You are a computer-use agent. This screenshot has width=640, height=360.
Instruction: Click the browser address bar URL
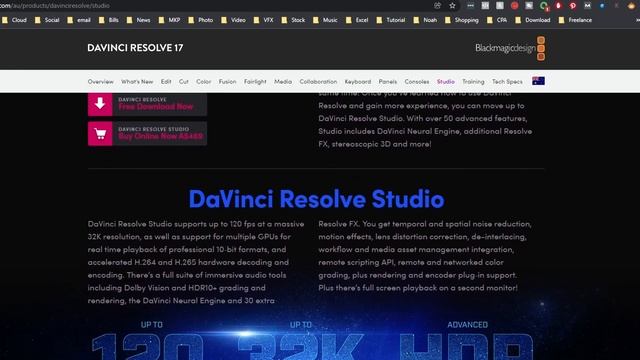click(55, 6)
